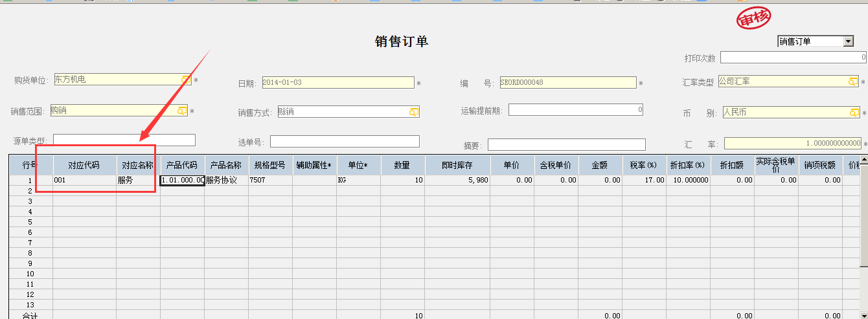868x319 pixels.
Task: Open lookup icon in 销售范围 field
Action: coord(183,111)
